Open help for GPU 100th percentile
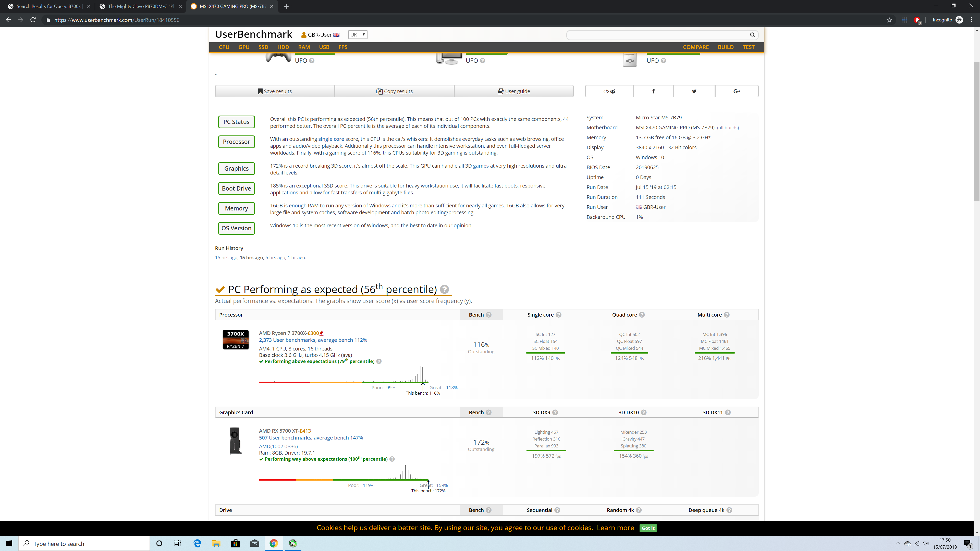The image size is (980, 551). [x=392, y=459]
